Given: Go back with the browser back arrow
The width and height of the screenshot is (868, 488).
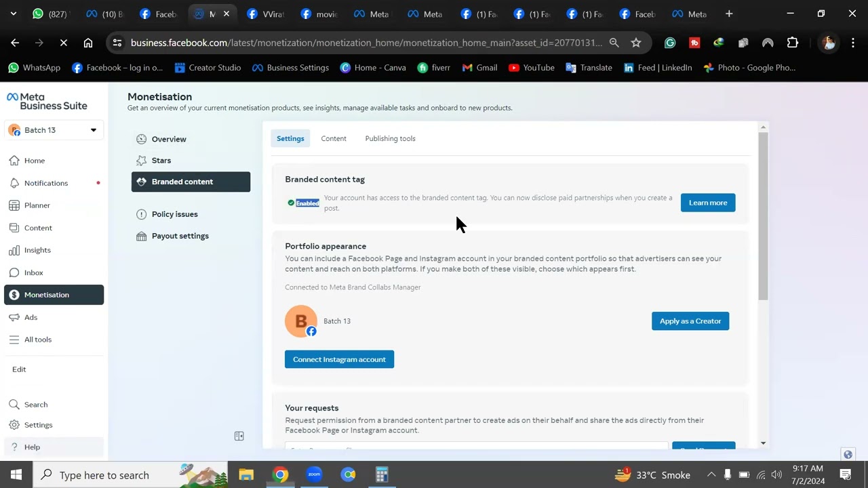Looking at the screenshot, I should coord(15,43).
